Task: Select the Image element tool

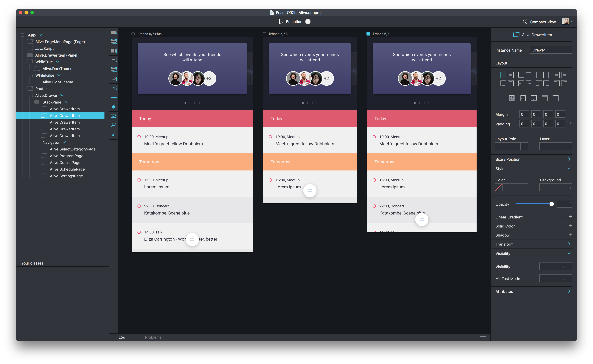Action: pos(113,116)
